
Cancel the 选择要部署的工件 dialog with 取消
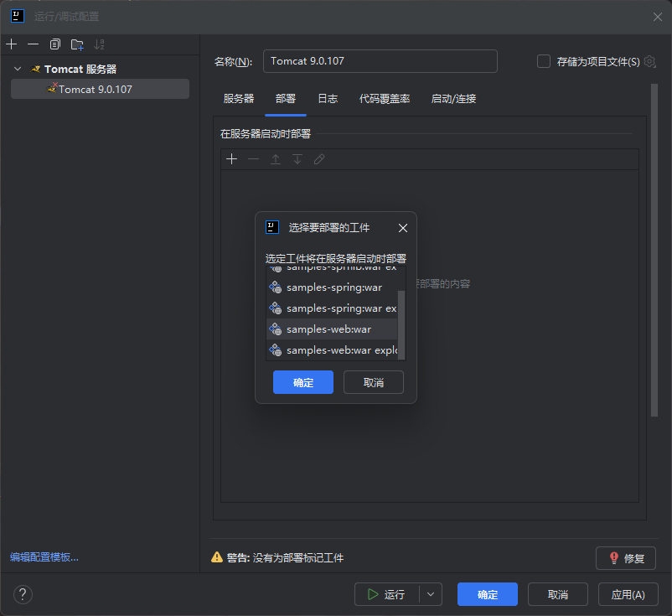tap(373, 382)
